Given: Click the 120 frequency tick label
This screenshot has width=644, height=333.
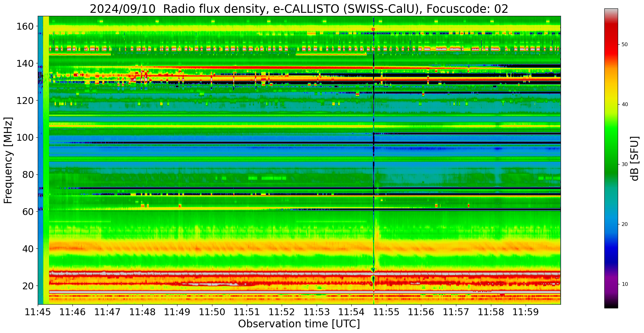Looking at the screenshot, I should tap(25, 100).
